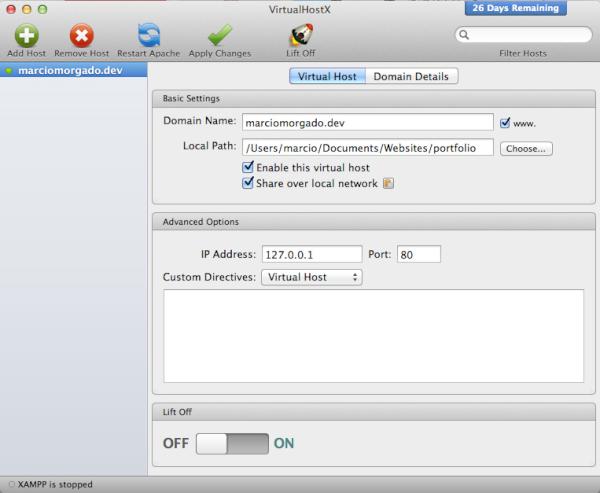Click the Filter Hosts search field
The width and height of the screenshot is (600, 493).
pyautogui.click(x=523, y=35)
